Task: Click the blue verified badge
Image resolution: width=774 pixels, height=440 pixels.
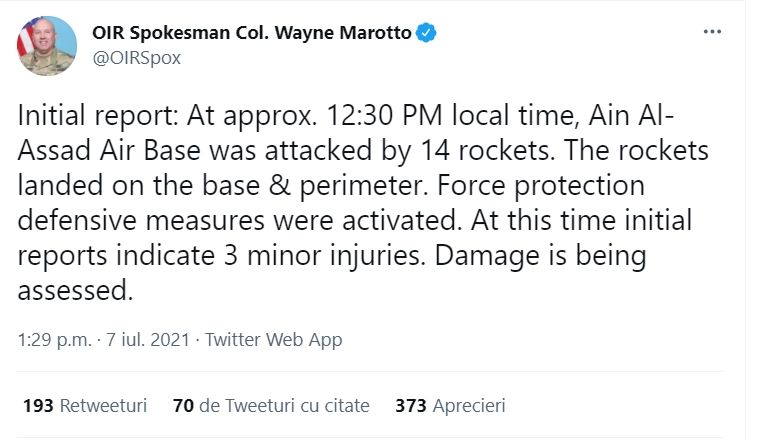Action: click(427, 33)
